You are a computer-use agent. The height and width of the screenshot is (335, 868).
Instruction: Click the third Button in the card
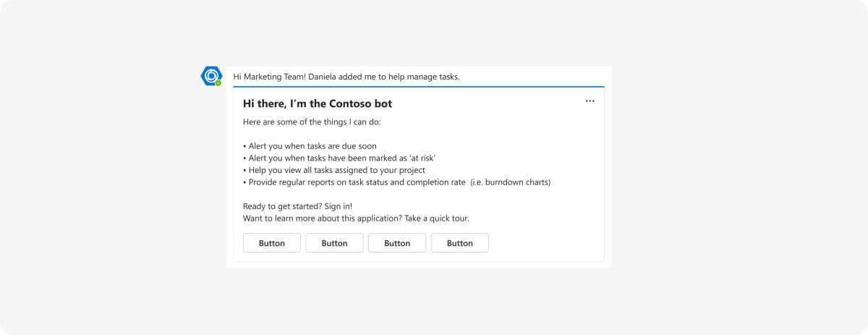[x=397, y=243]
